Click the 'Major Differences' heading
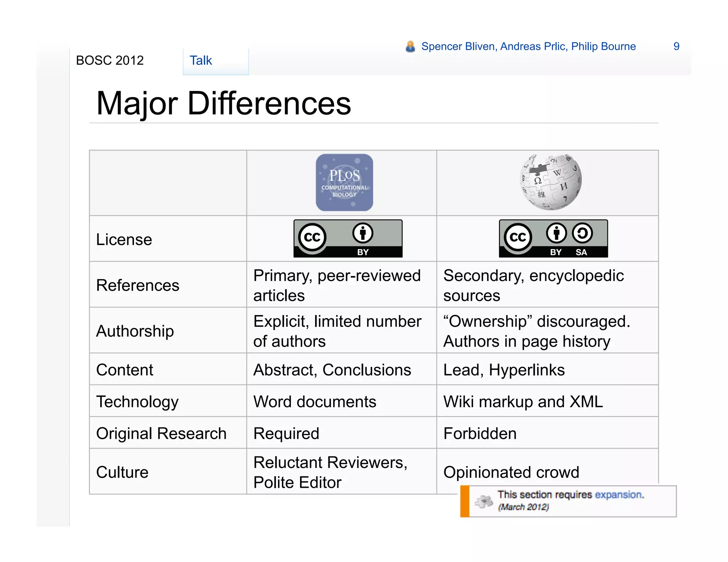This screenshot has height=562, width=728. click(x=224, y=103)
